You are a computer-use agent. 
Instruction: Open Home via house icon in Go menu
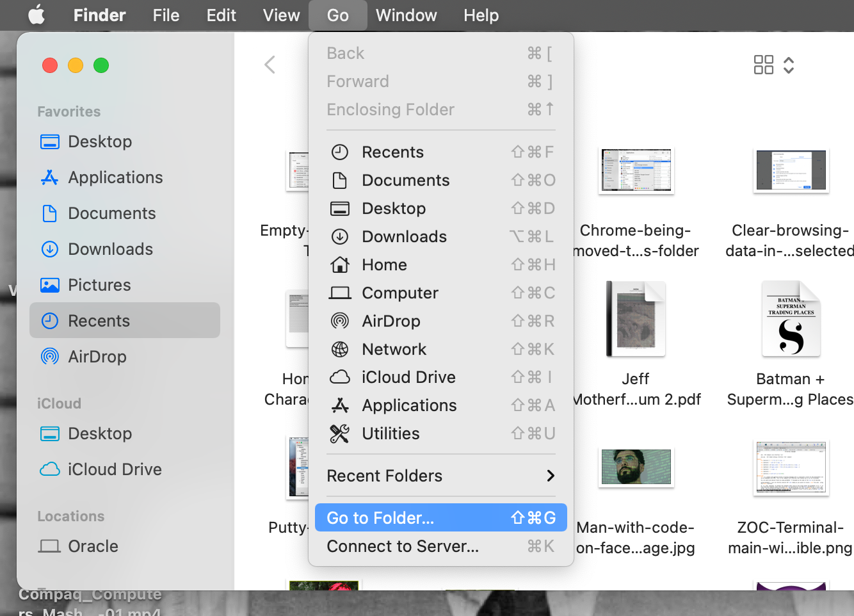pos(339,264)
